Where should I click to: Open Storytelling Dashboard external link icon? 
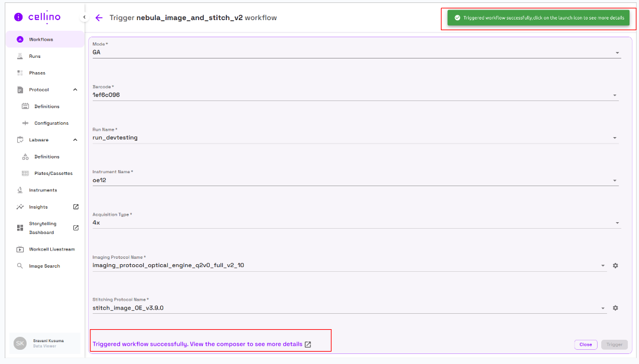(76, 227)
